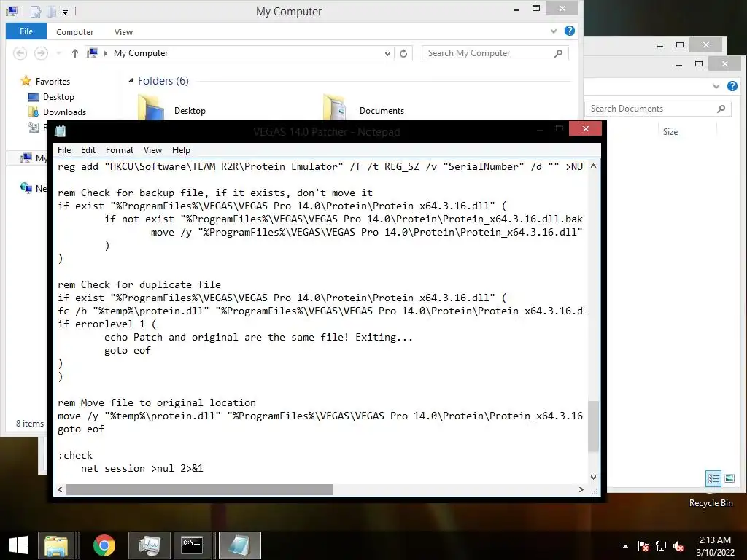Click the My Computer Forward arrow

[41, 53]
